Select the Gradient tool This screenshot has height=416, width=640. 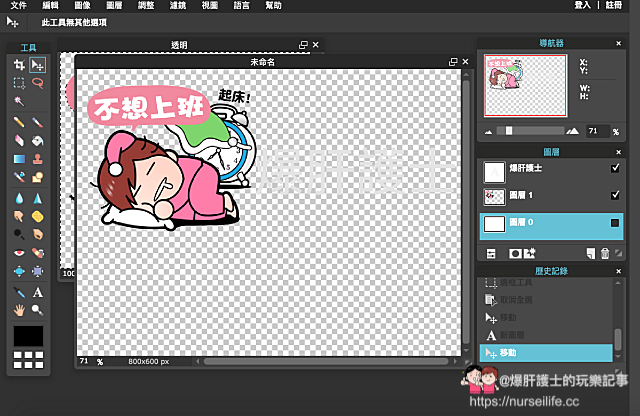[x=19, y=159]
